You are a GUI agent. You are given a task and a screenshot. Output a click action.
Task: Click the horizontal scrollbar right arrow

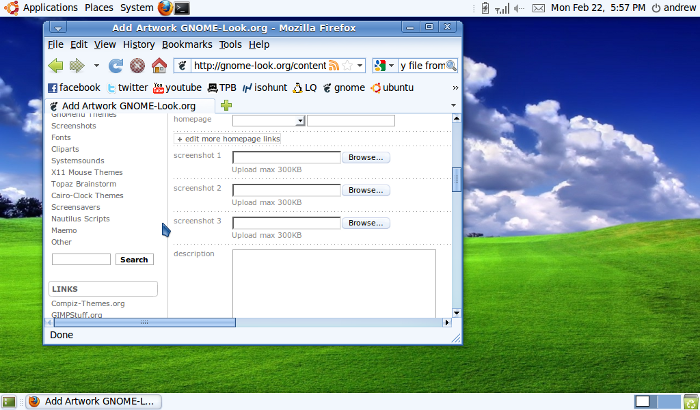tap(447, 322)
